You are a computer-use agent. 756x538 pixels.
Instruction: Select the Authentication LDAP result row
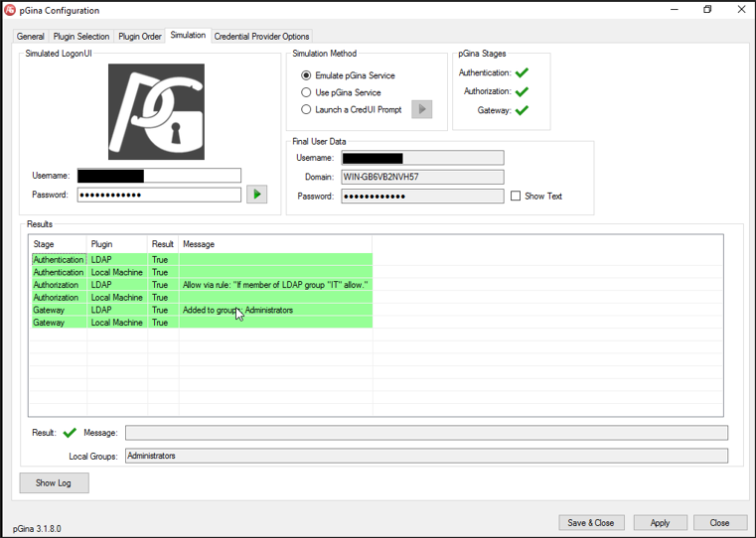(202, 260)
